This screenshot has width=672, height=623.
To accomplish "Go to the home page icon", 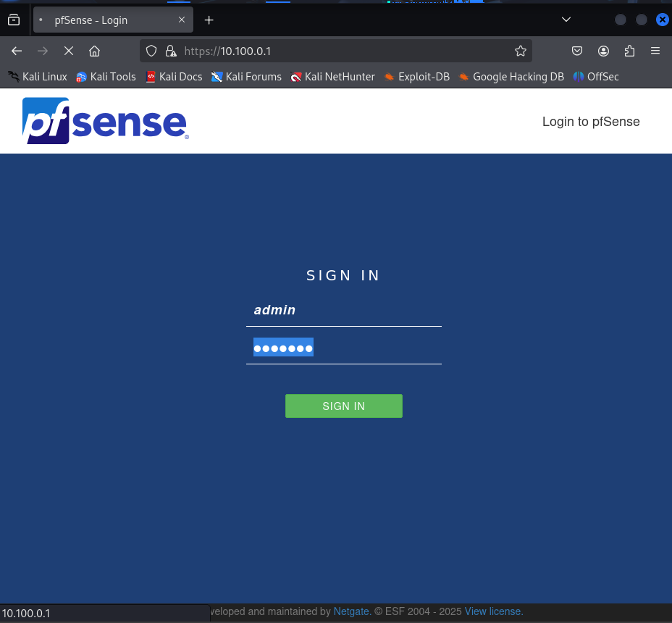I will [x=94, y=51].
